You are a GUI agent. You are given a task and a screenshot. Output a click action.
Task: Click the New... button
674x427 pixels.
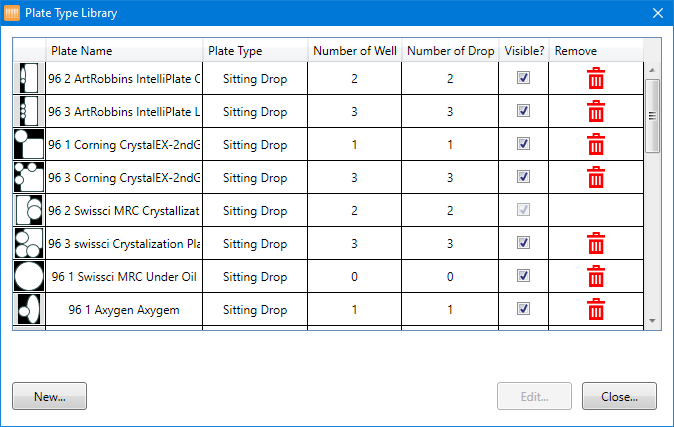(x=50, y=396)
